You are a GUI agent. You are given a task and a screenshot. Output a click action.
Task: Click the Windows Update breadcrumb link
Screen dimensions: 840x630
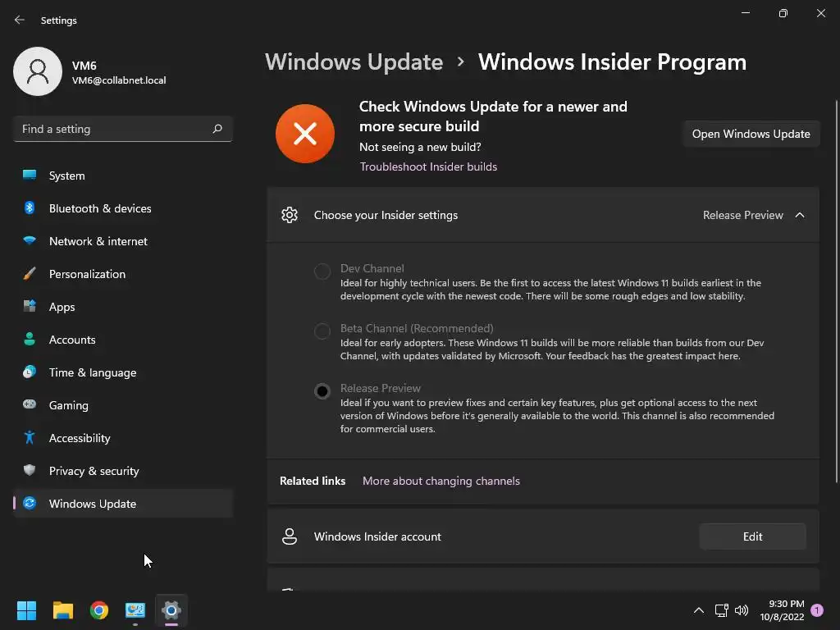354,62
